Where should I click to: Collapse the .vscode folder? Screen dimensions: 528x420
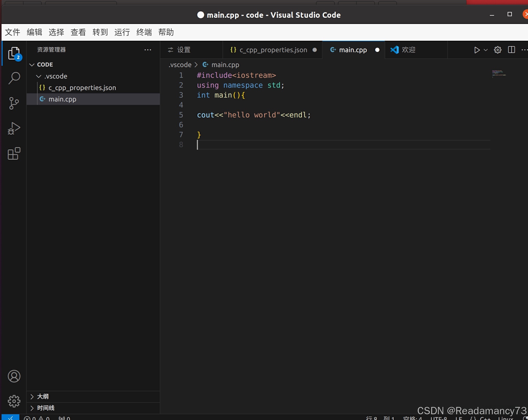[38, 76]
